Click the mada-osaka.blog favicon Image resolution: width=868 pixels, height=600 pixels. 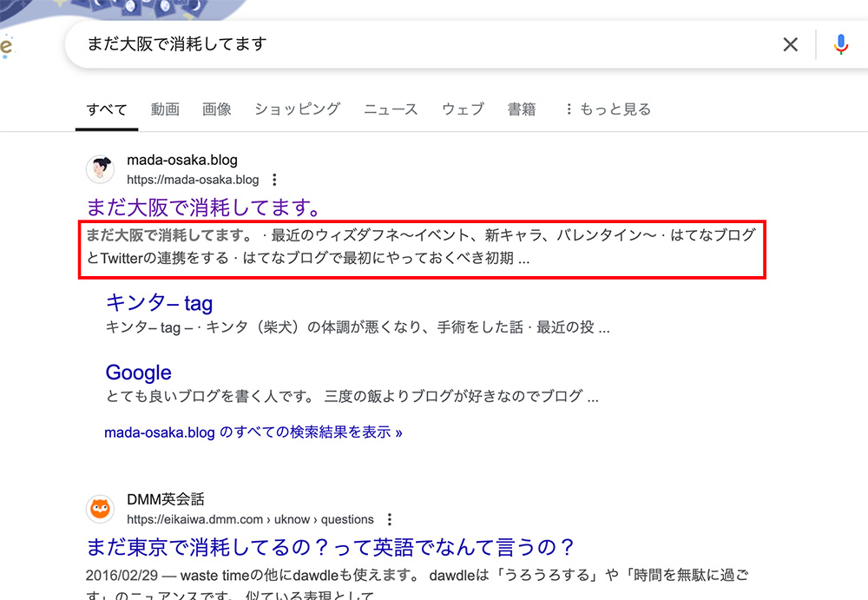pyautogui.click(x=100, y=169)
